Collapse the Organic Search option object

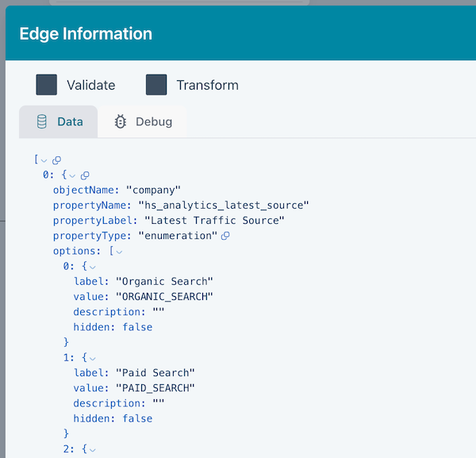(x=93, y=267)
